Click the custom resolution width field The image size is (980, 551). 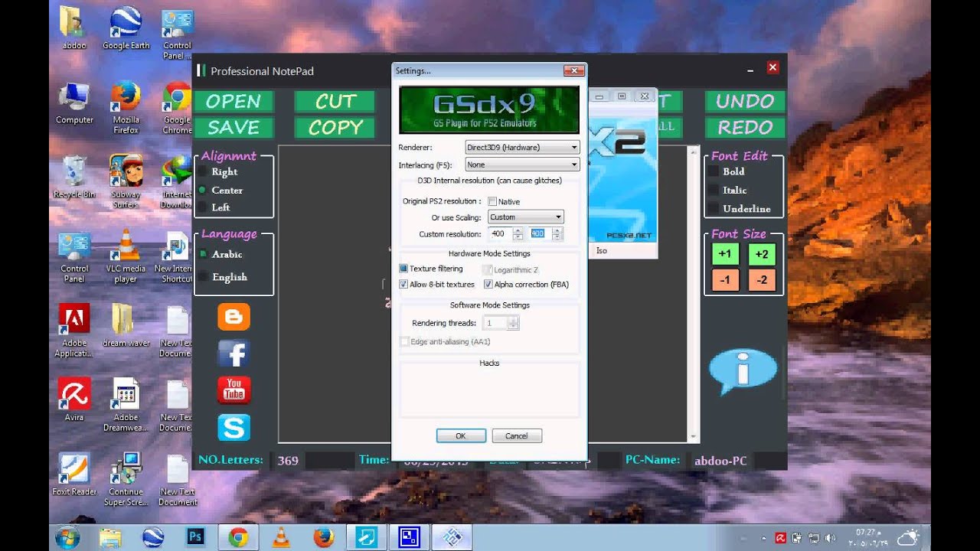click(x=501, y=234)
